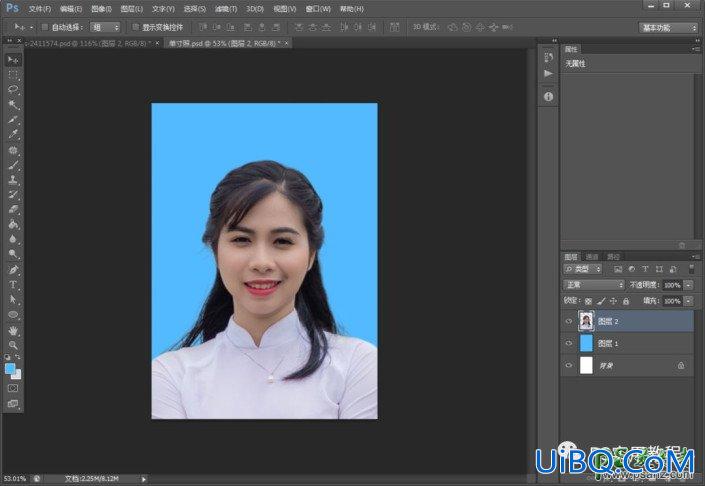Select the Paint Bucket tool

[x=13, y=224]
